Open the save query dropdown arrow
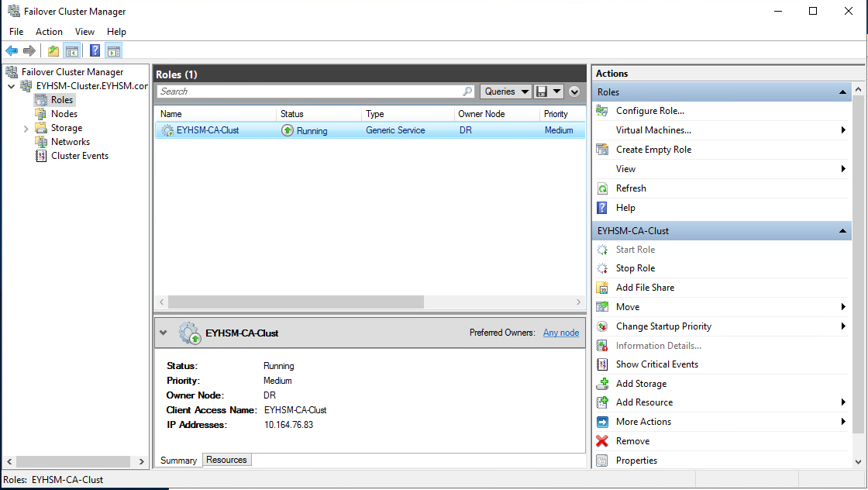The height and width of the screenshot is (490, 868). [557, 91]
